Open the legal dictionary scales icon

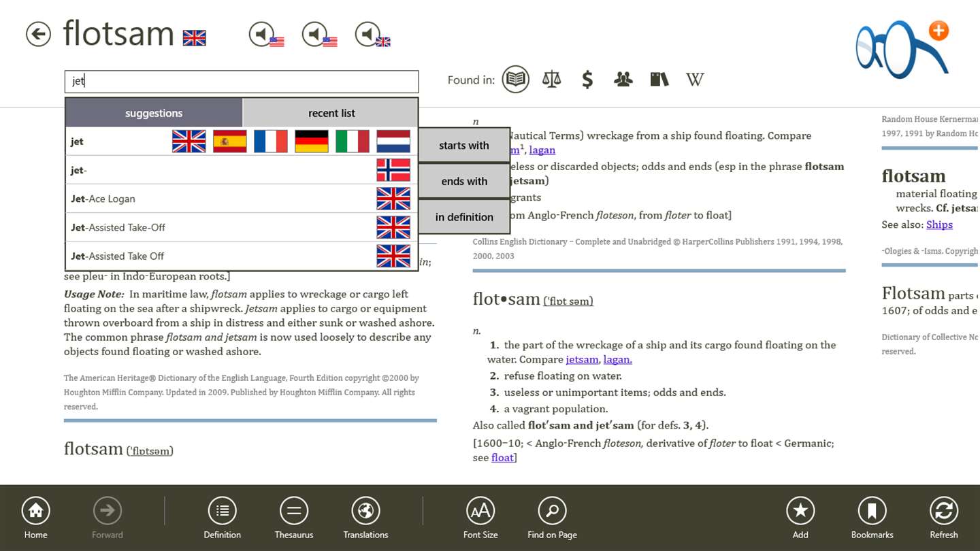pyautogui.click(x=551, y=80)
